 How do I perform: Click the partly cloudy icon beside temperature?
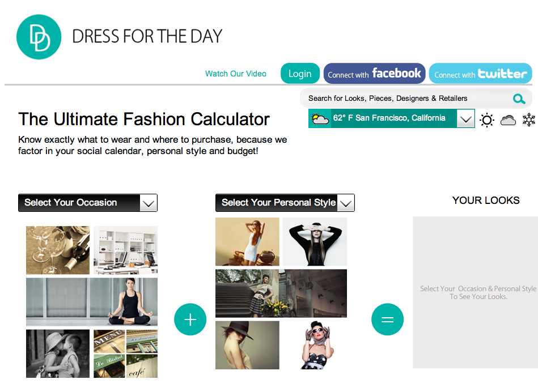[320, 119]
